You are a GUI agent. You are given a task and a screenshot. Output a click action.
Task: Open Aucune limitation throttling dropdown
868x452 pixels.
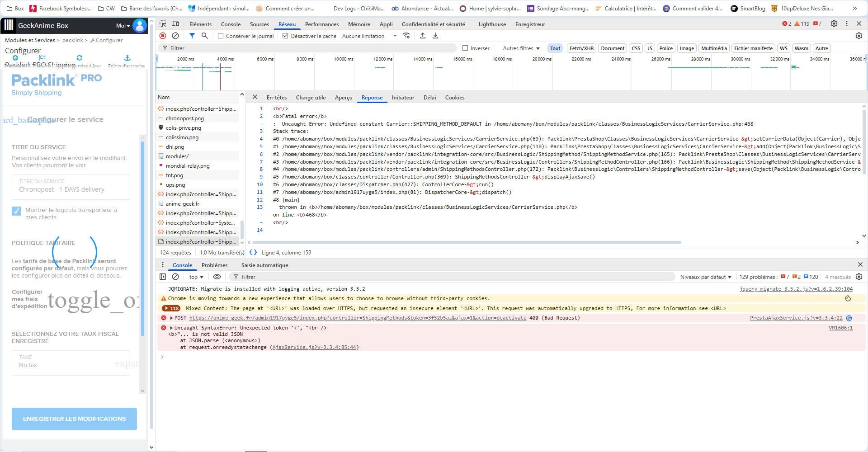369,36
